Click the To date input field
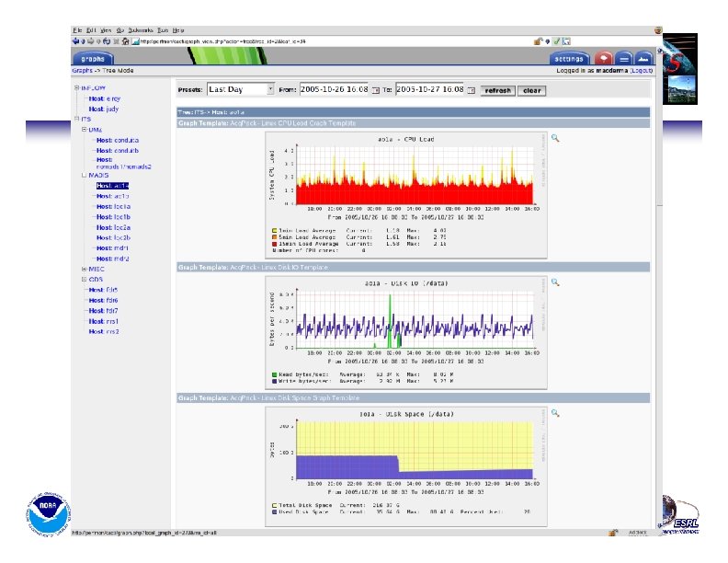This screenshot has height=563, width=728. 430,89
